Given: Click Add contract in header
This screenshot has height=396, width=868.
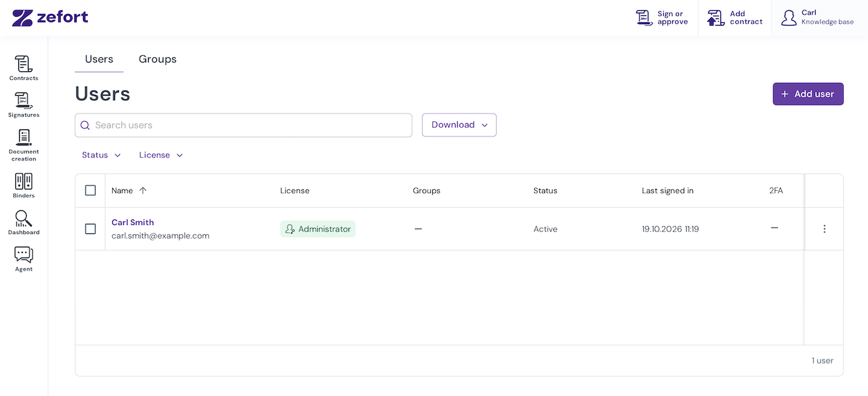Looking at the screenshot, I should 735,18.
